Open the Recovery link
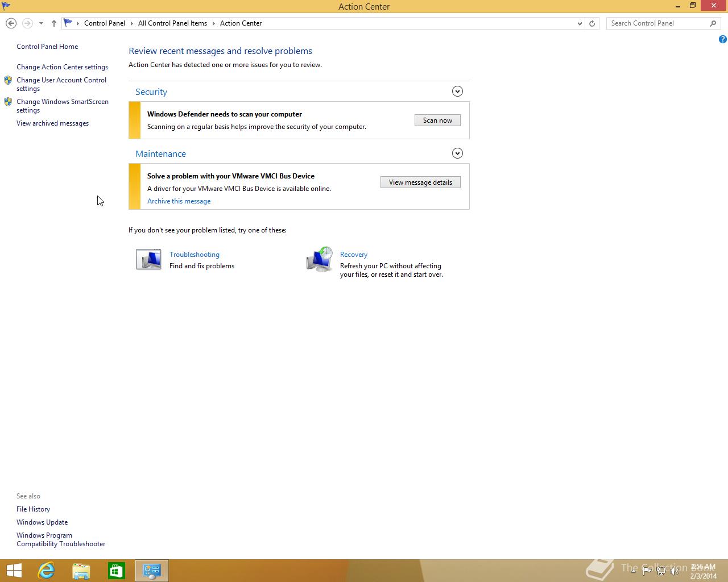Viewport: 728px width, 582px height. [354, 255]
